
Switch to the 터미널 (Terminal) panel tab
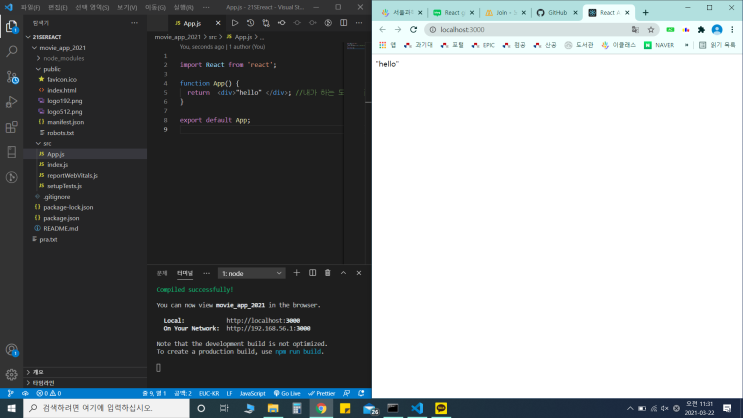coord(185,273)
